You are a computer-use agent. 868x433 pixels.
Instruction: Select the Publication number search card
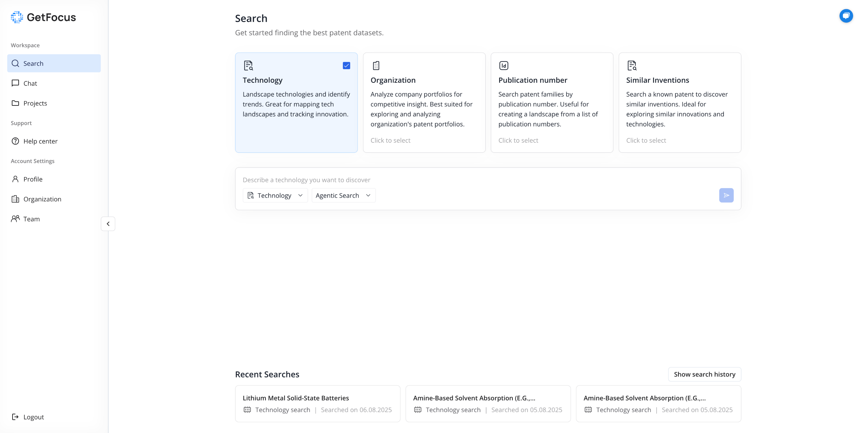(552, 102)
